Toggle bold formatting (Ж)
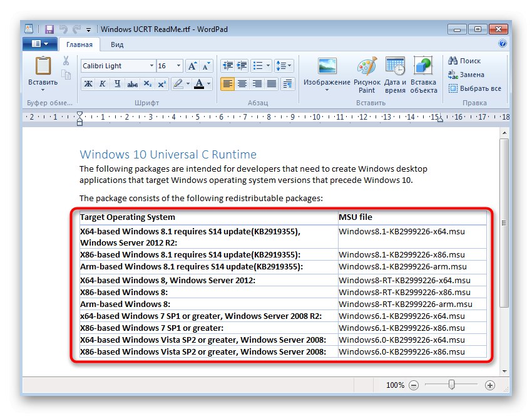This screenshot has height=416, width=532. coord(88,84)
